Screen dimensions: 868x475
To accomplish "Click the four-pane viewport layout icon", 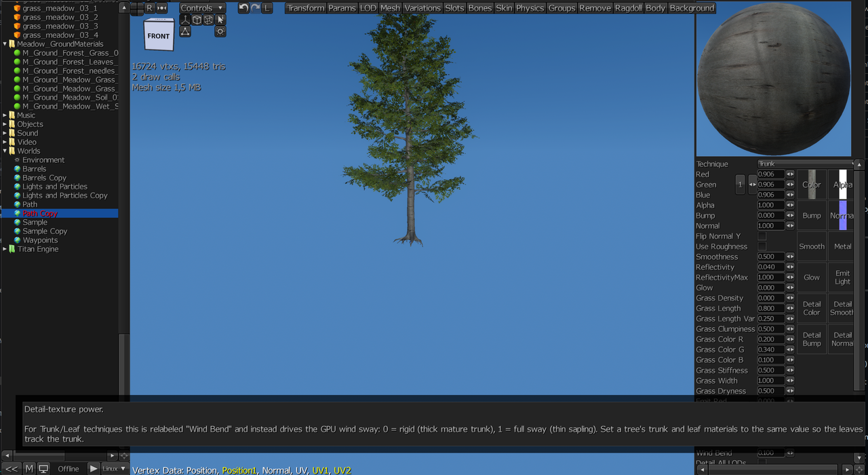I will point(136,8).
